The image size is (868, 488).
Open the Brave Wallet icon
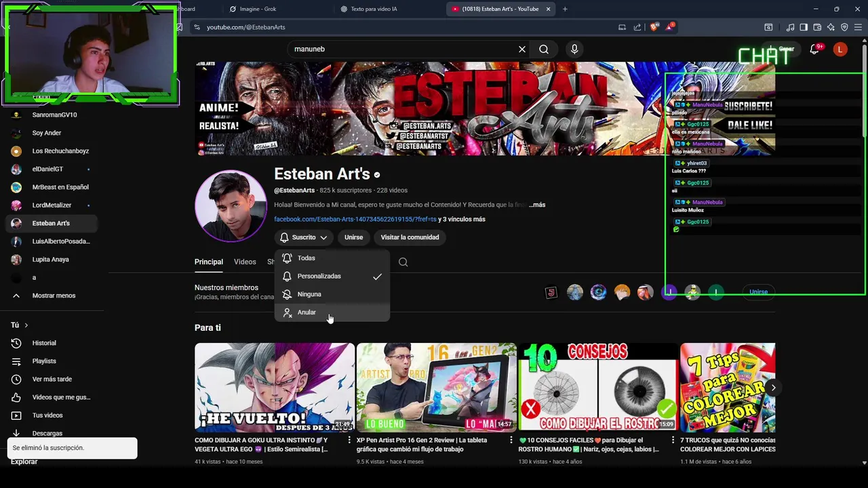click(x=817, y=27)
